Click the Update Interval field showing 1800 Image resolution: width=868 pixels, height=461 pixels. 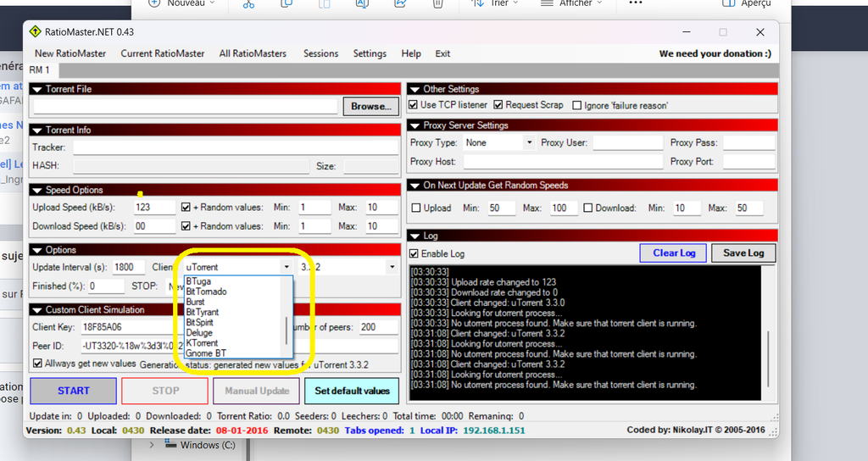[x=129, y=267]
